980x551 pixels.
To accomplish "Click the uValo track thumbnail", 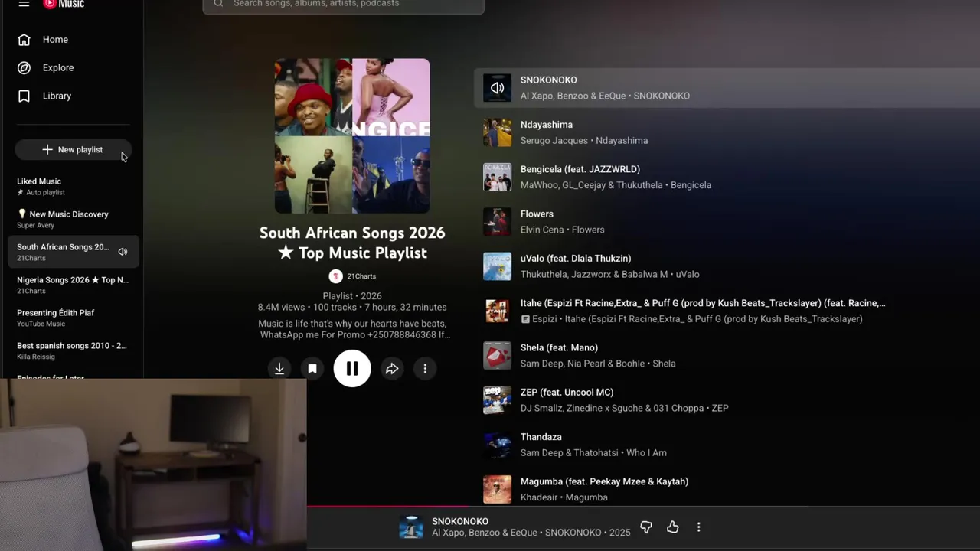I will pyautogui.click(x=497, y=266).
